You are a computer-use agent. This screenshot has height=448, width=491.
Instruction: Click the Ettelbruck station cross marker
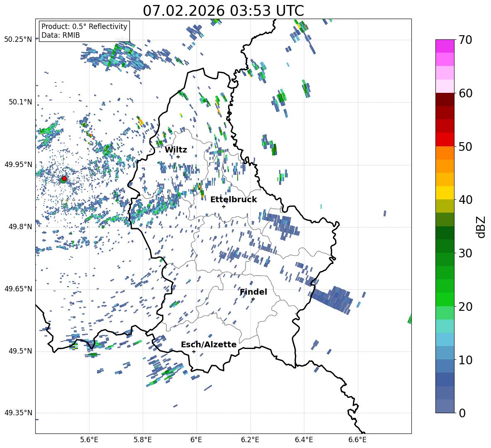pos(224,206)
